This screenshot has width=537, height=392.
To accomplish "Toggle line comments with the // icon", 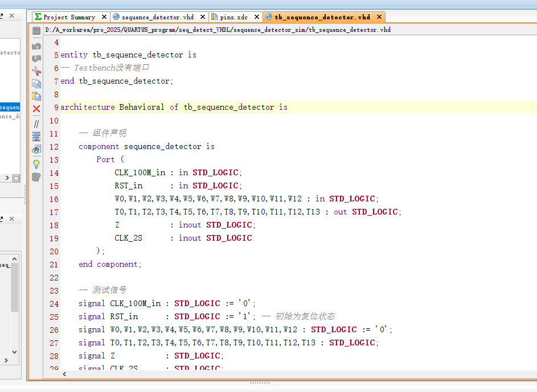I will click(x=36, y=124).
